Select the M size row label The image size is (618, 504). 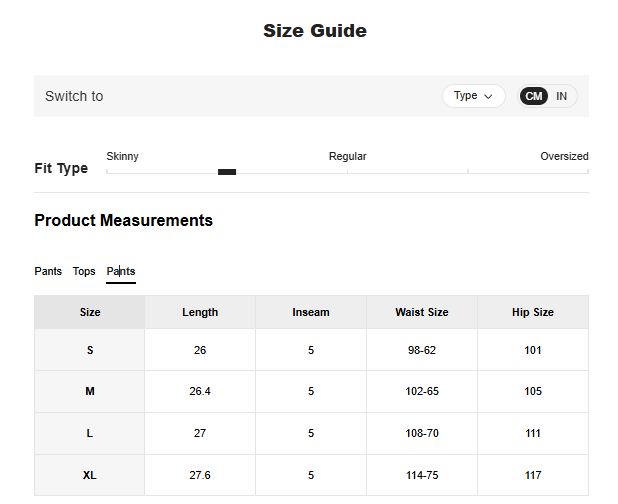point(90,391)
